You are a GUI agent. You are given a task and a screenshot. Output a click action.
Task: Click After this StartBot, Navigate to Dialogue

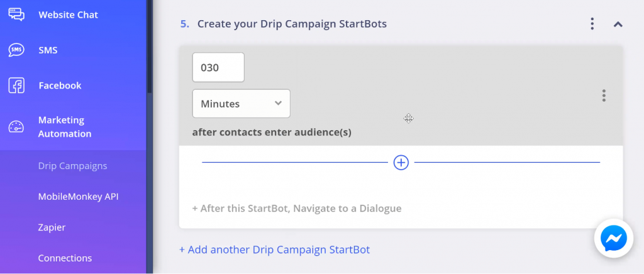297,209
